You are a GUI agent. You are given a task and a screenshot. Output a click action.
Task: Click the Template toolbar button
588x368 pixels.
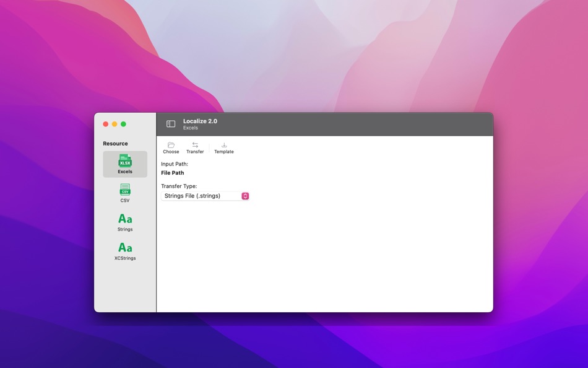223,147
